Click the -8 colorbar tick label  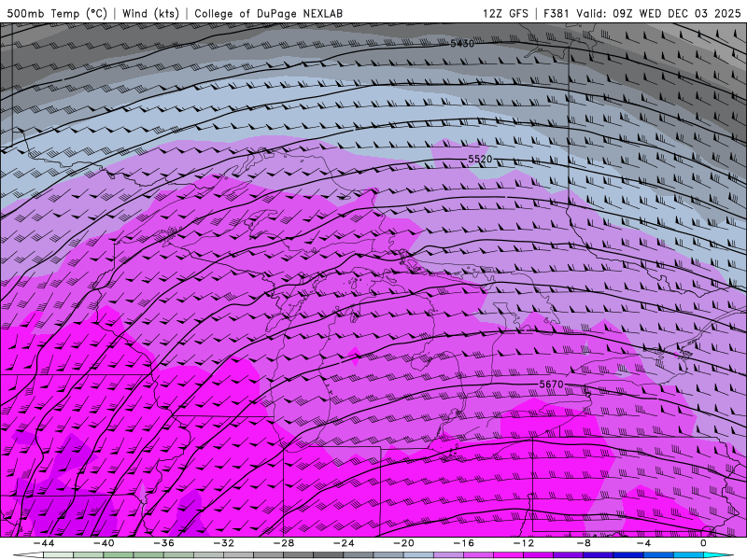pyautogui.click(x=585, y=543)
